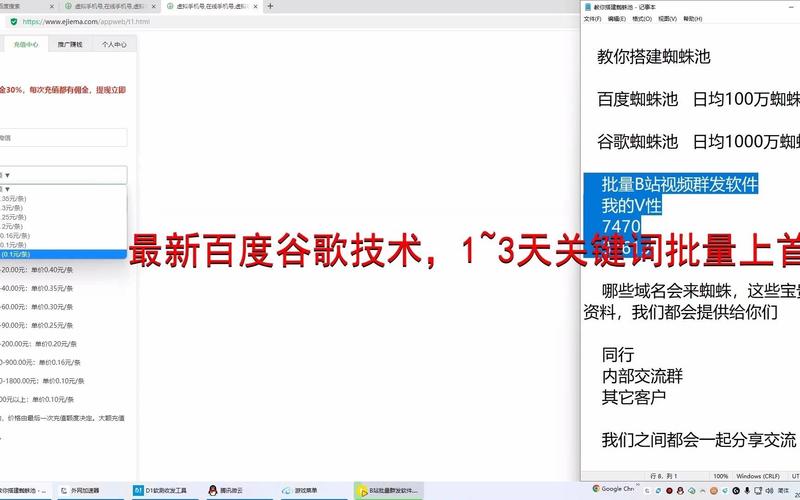
Task: Click the ejiema.com URL address bar
Action: [86, 22]
